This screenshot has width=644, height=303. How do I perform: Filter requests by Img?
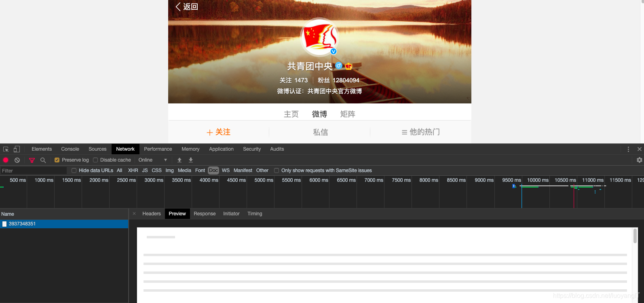tap(169, 170)
